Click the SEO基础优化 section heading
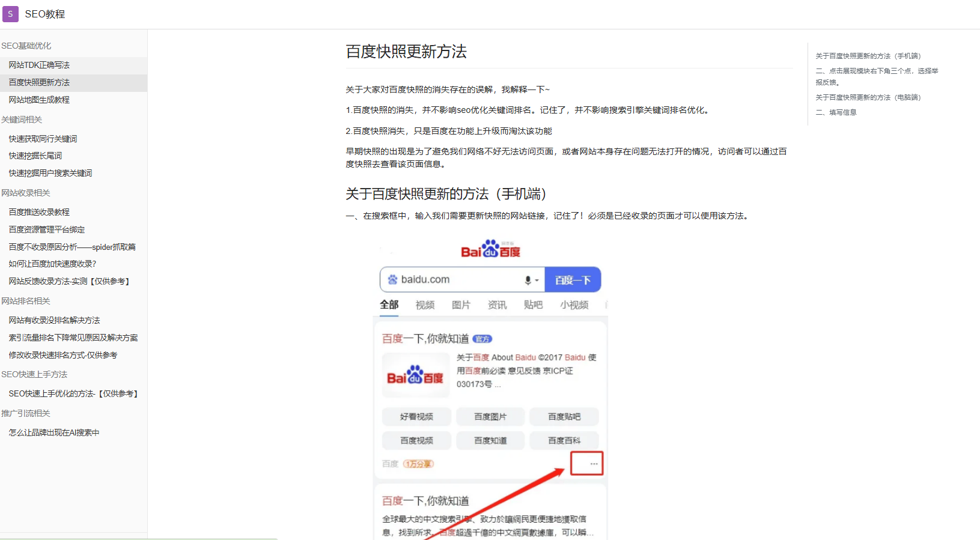Screen dimensions: 980x540 point(26,46)
